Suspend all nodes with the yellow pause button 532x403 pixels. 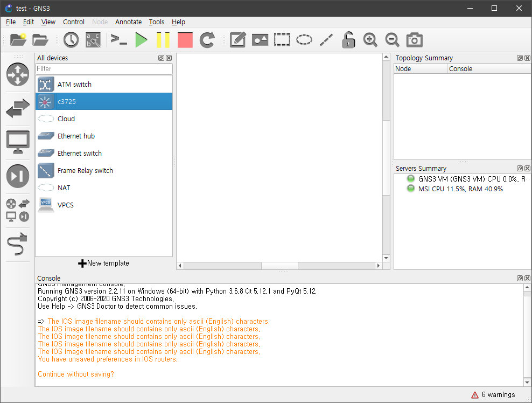tap(163, 40)
